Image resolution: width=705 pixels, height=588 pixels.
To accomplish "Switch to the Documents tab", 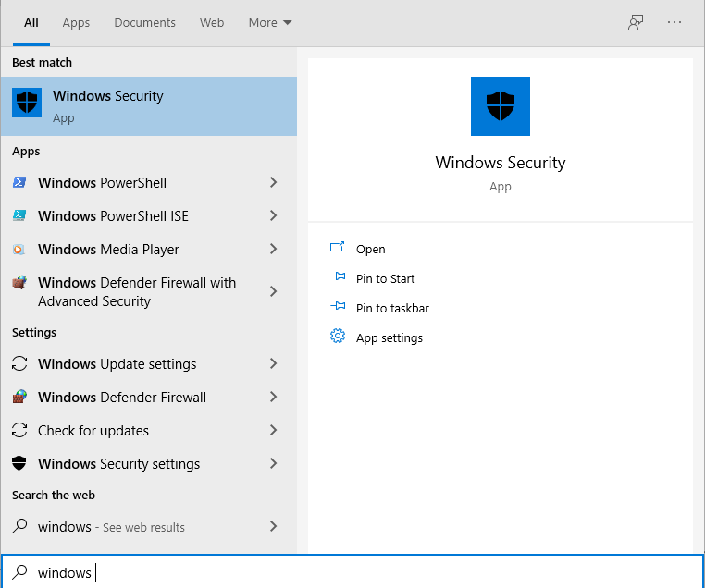I will 144,23.
